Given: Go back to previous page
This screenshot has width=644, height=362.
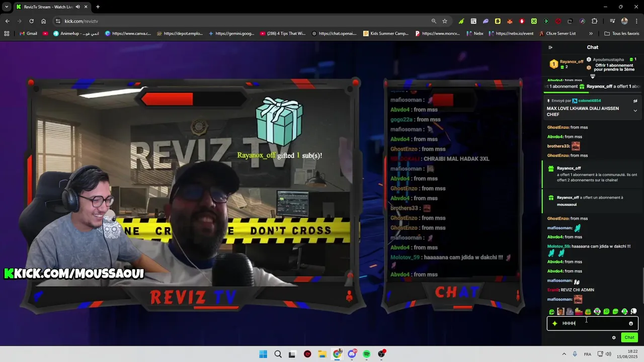Looking at the screenshot, I should (7, 21).
